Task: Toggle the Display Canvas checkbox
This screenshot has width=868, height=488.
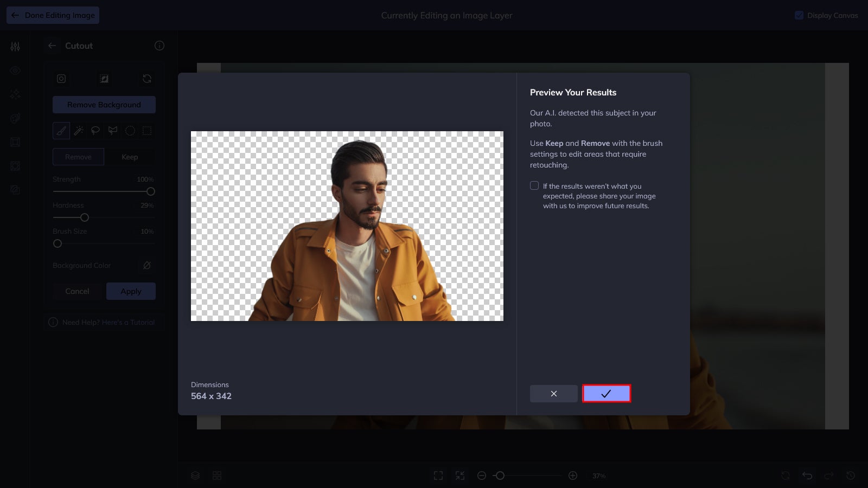Action: pyautogui.click(x=799, y=15)
